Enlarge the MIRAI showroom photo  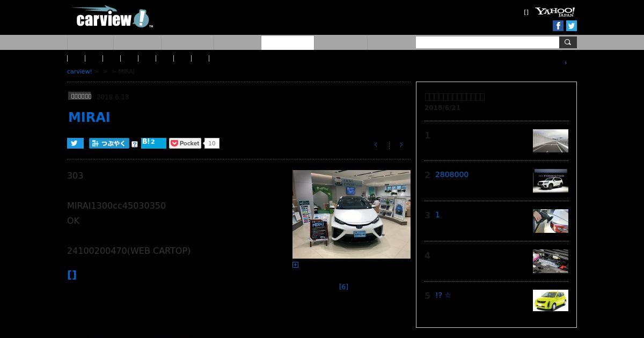click(352, 214)
